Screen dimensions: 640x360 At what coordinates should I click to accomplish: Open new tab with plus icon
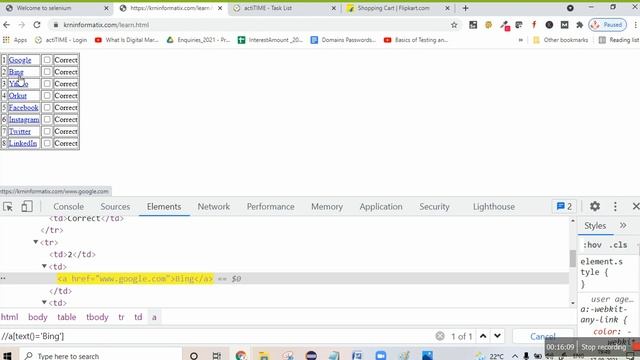[x=465, y=8]
